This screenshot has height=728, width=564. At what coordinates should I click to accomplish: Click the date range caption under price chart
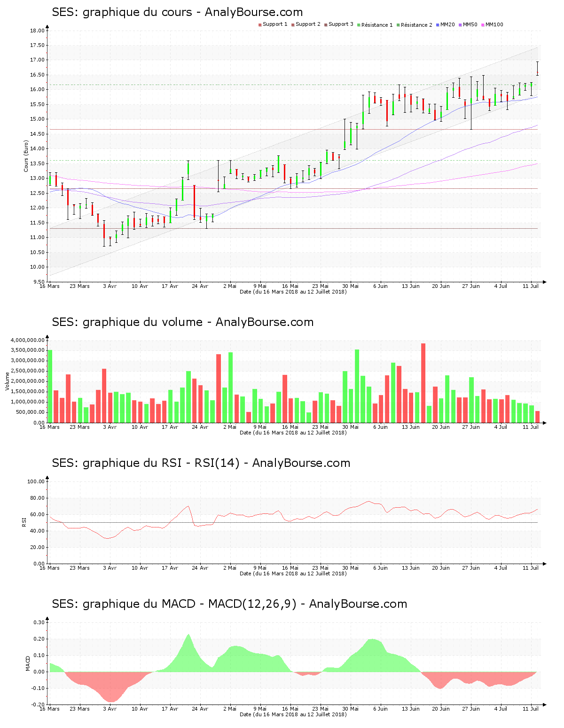[293, 292]
